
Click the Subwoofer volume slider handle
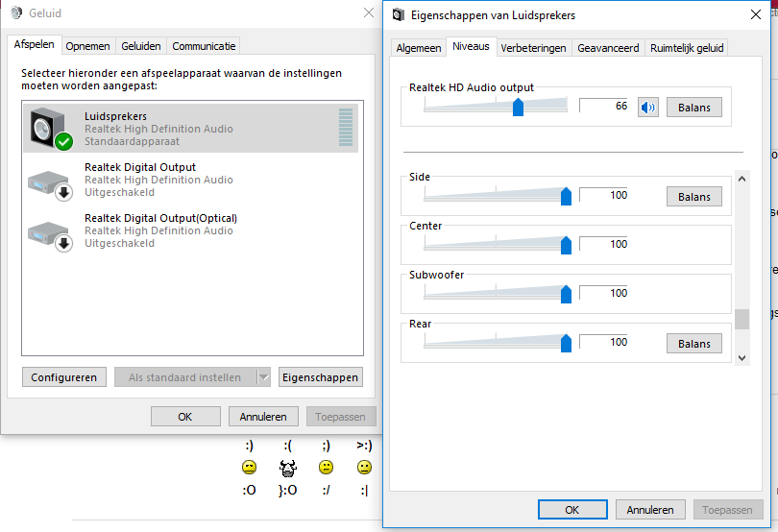pos(566,294)
